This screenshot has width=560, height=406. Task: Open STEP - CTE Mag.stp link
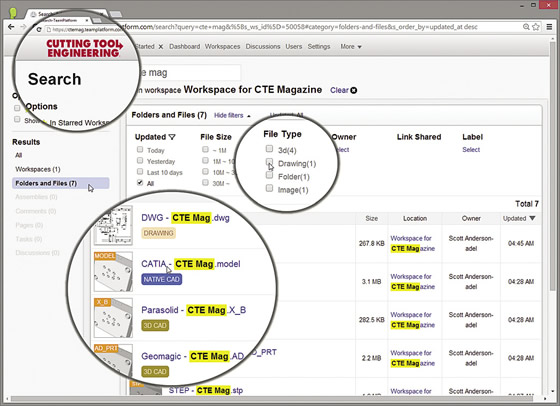point(206,390)
